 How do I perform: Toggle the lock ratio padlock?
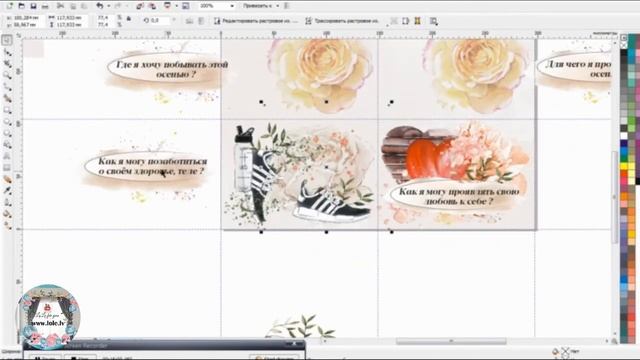click(x=129, y=18)
